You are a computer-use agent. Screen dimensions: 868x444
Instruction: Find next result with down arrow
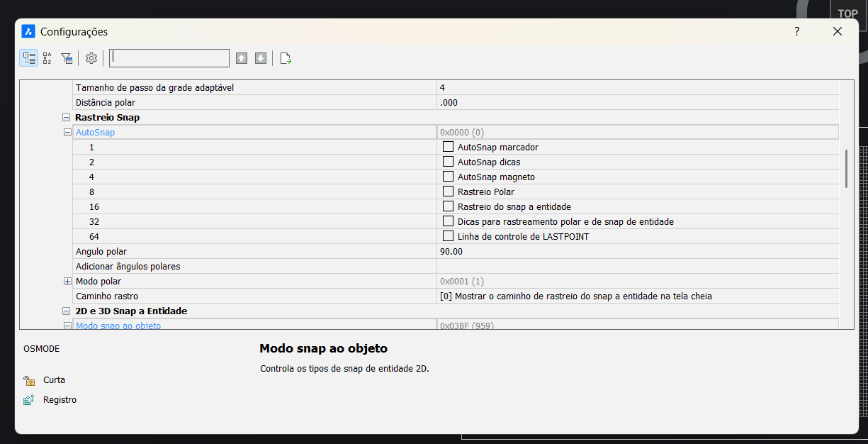[261, 58]
